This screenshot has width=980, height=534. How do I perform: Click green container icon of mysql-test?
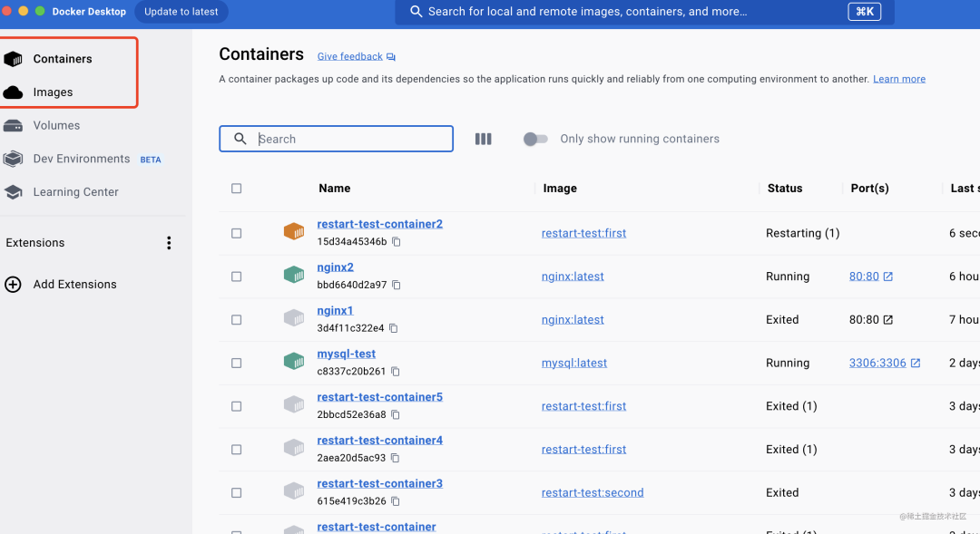click(294, 361)
